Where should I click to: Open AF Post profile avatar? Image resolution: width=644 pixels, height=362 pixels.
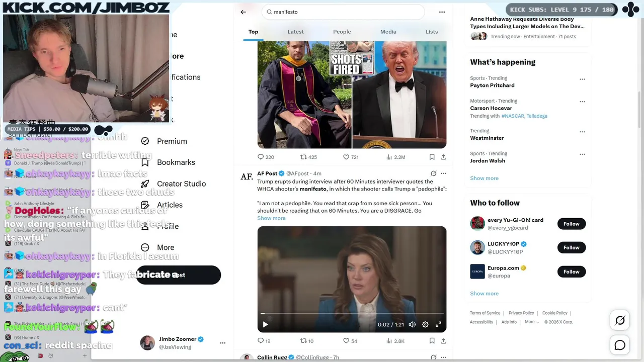click(x=247, y=177)
